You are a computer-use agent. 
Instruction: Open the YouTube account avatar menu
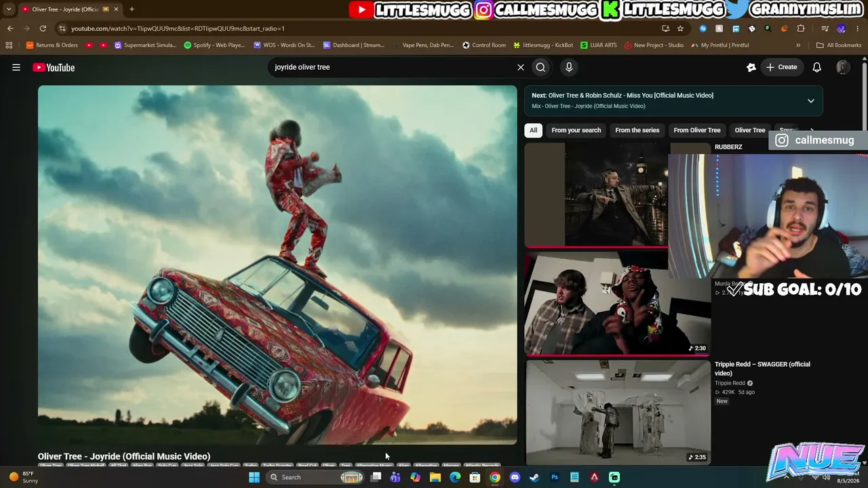[x=843, y=67]
